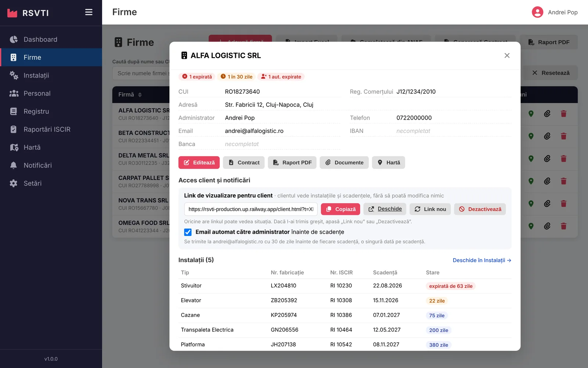The width and height of the screenshot is (588, 368).
Task: Click the Hartă button in dialog
Action: click(x=388, y=163)
